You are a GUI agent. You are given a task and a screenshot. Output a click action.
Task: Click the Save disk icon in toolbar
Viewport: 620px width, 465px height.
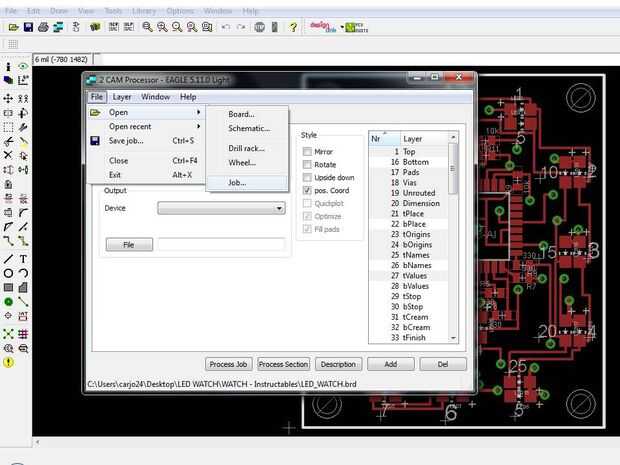(x=29, y=27)
